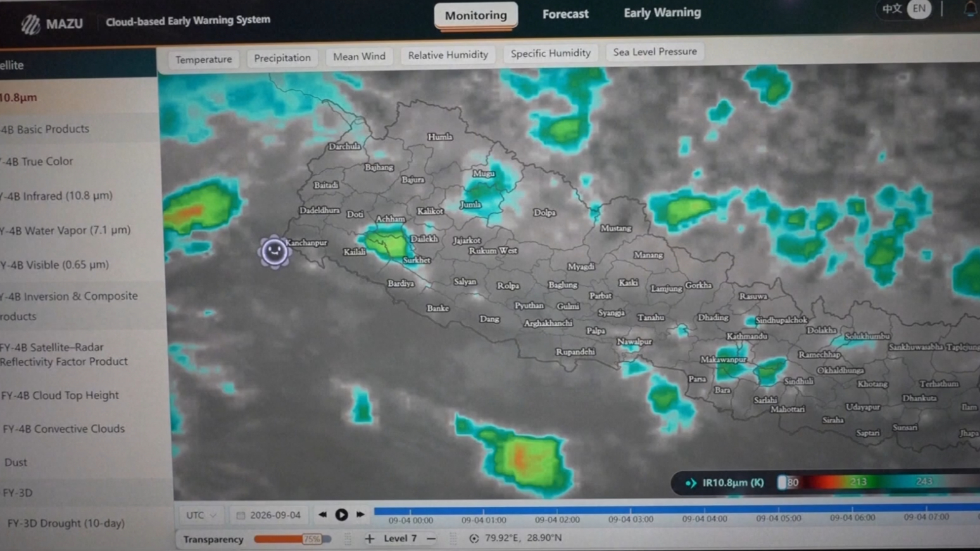Open the UTC timezone dropdown
This screenshot has width=980, height=551.
pyautogui.click(x=201, y=516)
